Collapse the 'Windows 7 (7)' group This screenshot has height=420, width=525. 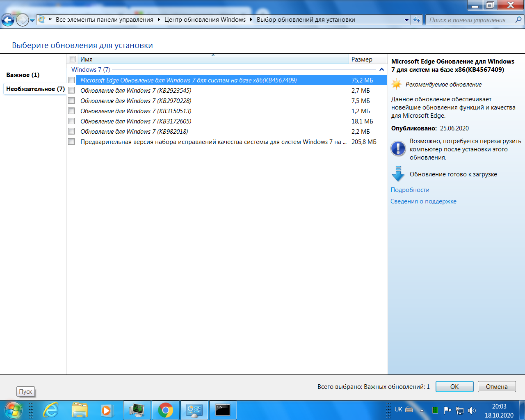381,70
